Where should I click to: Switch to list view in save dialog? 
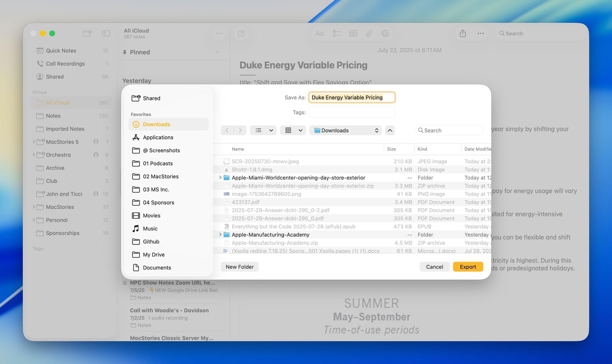point(258,130)
